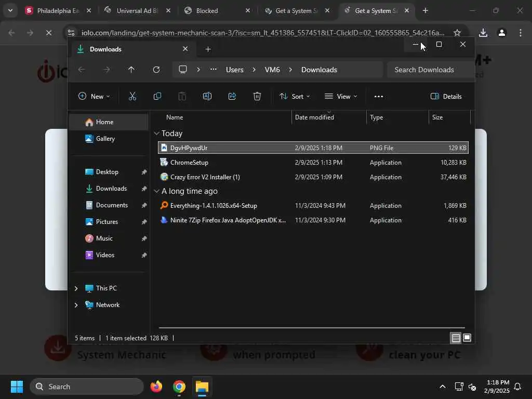Image resolution: width=532 pixels, height=399 pixels.
Task: Open a new tab in Chrome
Action: 425,10
